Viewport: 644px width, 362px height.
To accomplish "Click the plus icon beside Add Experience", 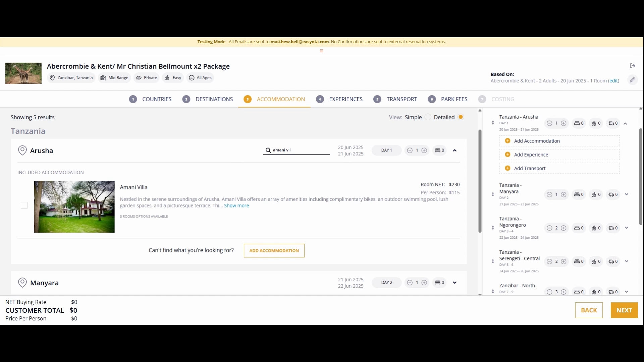I will [x=507, y=155].
